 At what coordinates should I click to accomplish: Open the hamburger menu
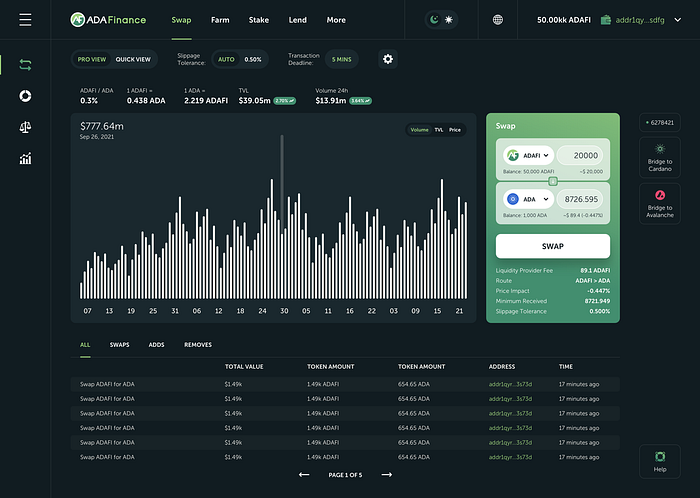point(25,20)
